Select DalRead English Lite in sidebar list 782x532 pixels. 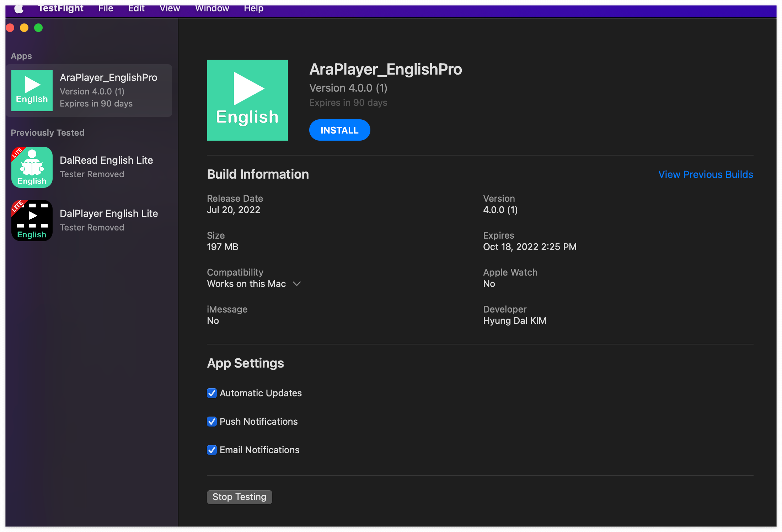tap(107, 167)
